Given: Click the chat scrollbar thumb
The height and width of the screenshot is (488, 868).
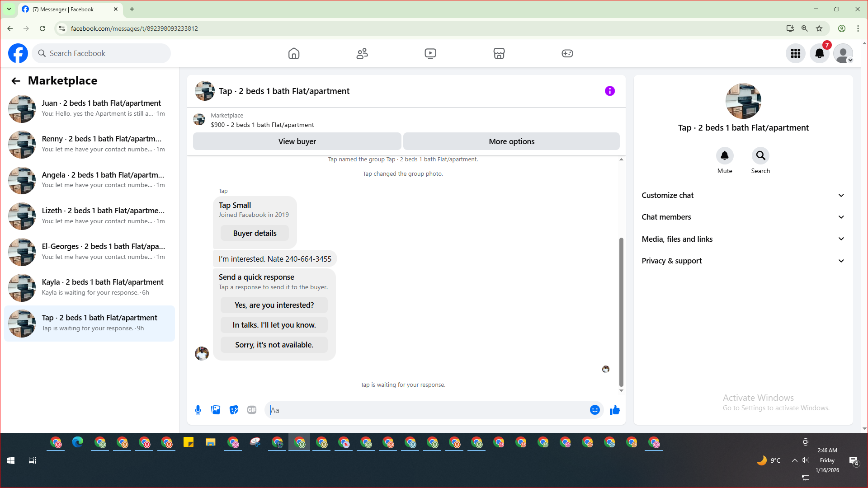Looking at the screenshot, I should click(621, 312).
